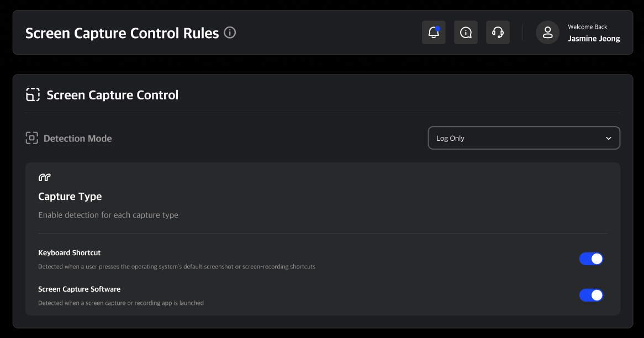Open the Capture Type section header
The image size is (644, 338).
pyautogui.click(x=70, y=197)
